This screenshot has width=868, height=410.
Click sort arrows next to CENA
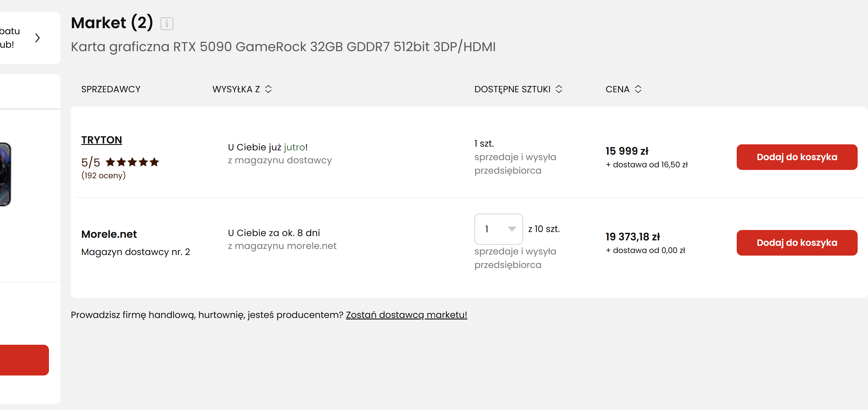point(638,89)
